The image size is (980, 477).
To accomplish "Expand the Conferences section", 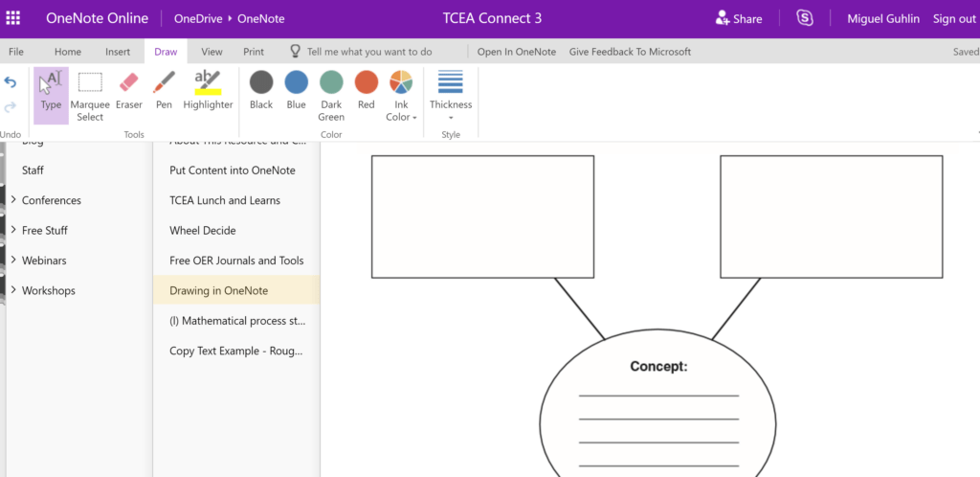I will pos(13,200).
